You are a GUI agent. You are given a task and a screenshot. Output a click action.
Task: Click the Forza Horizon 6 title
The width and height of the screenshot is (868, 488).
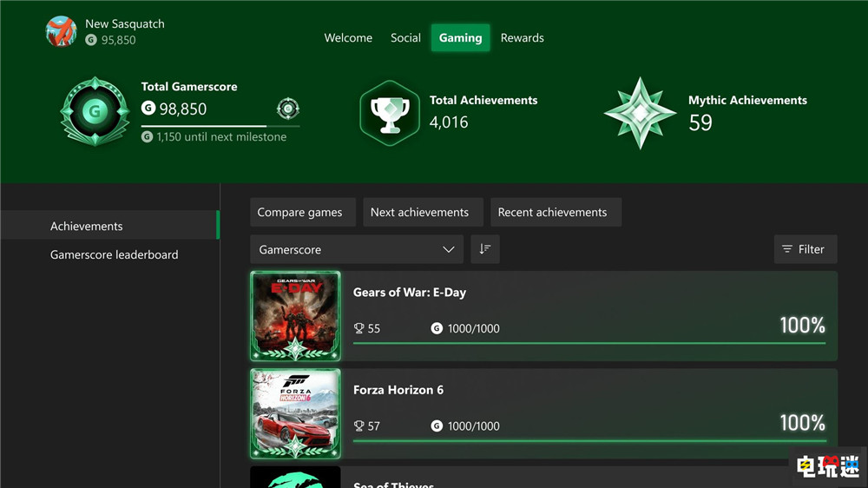(x=398, y=390)
